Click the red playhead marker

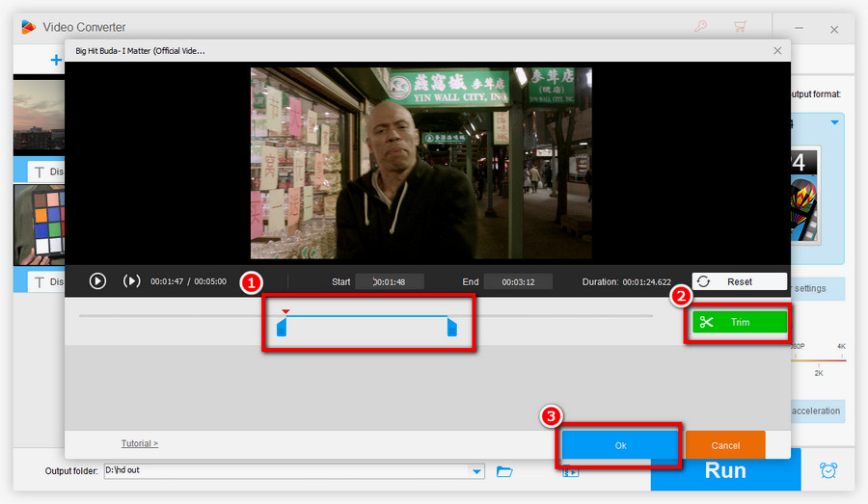285,311
